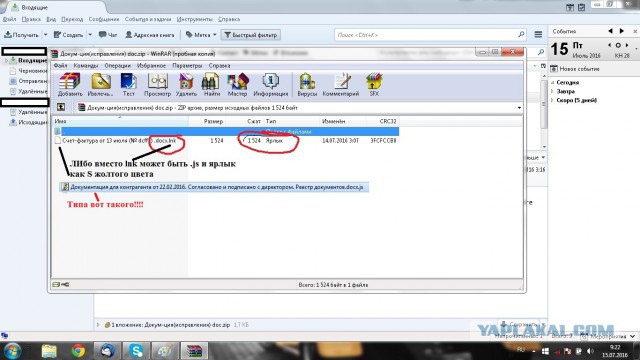Open WinRAR Избранное menu

[151, 65]
